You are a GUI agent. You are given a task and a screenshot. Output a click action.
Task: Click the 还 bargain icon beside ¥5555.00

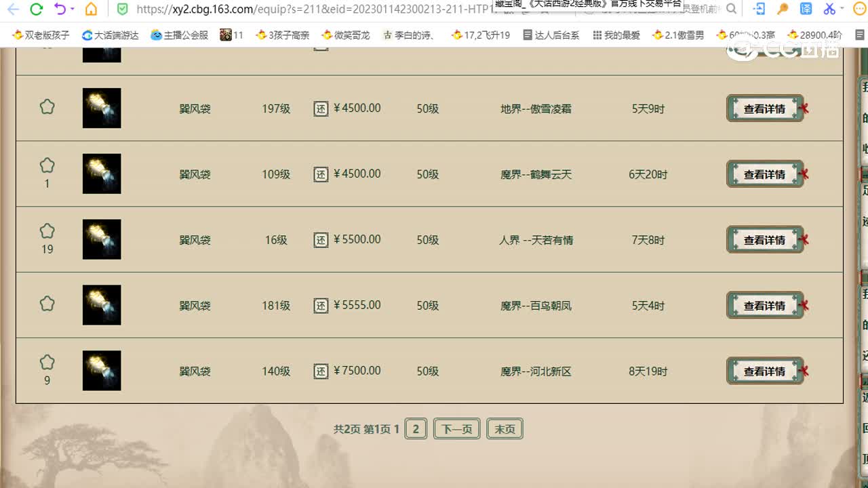point(321,306)
